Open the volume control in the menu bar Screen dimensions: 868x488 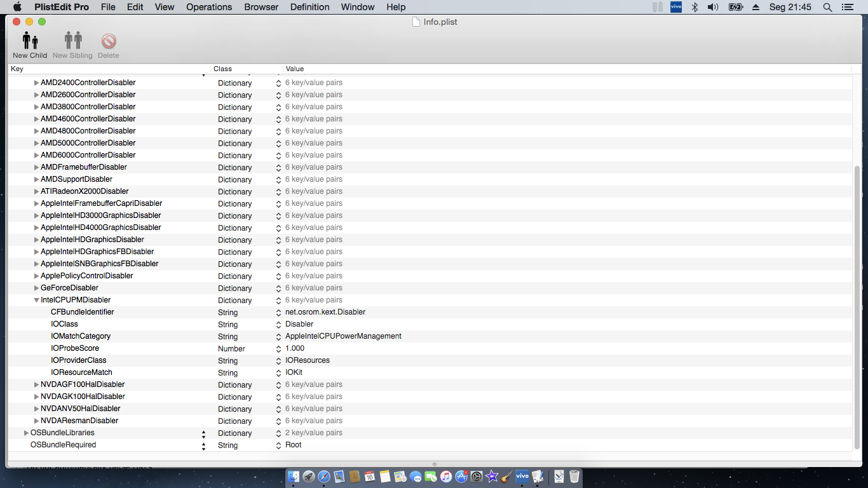point(713,7)
